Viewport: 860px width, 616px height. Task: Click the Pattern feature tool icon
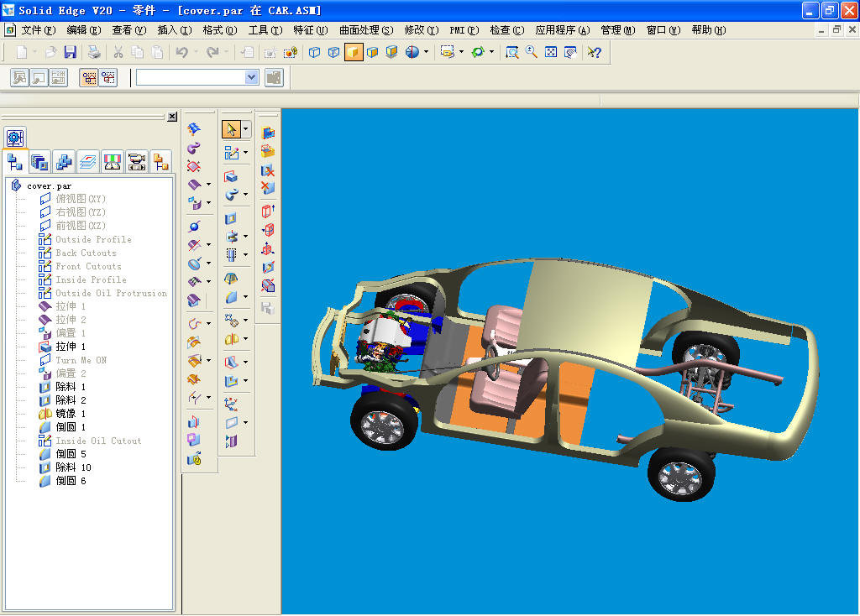(x=231, y=320)
